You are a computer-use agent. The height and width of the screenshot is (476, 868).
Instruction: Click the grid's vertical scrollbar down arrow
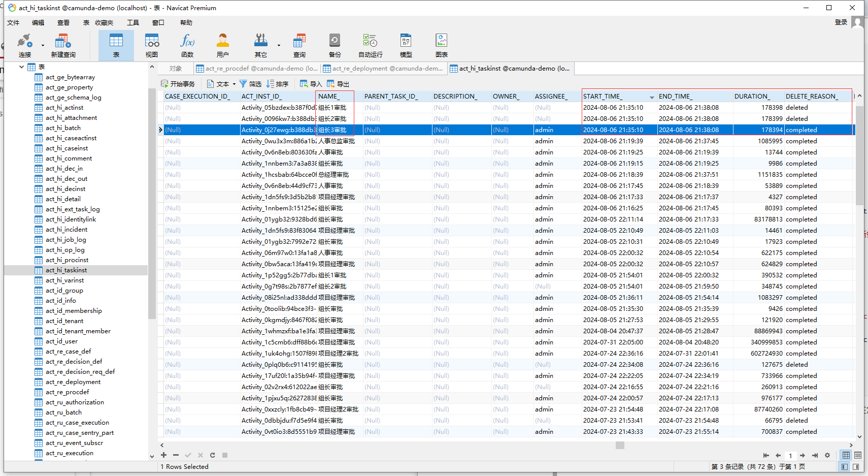[x=859, y=436]
